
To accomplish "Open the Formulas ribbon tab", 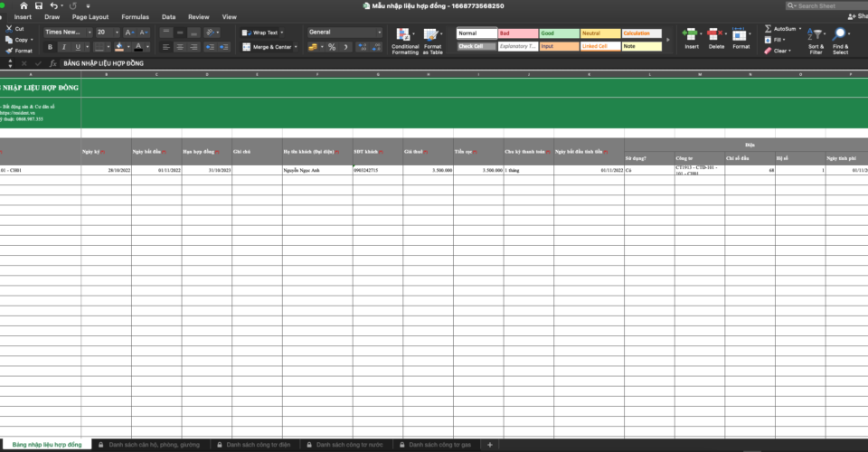I will pyautogui.click(x=135, y=17).
